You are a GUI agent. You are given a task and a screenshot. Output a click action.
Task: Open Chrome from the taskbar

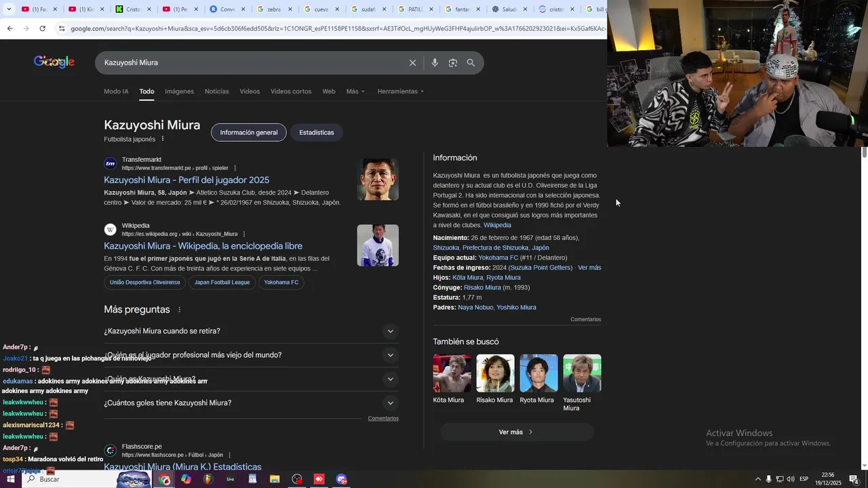click(164, 479)
